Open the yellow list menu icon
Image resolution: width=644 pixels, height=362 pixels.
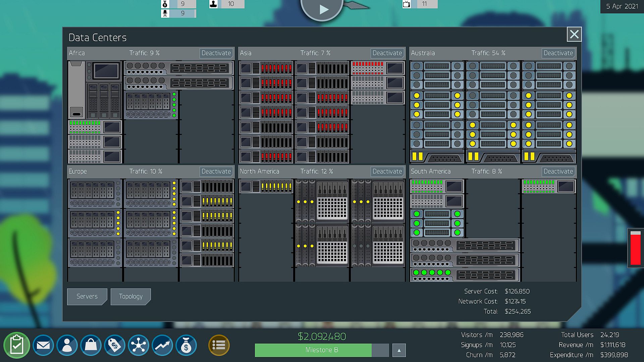[219, 345]
